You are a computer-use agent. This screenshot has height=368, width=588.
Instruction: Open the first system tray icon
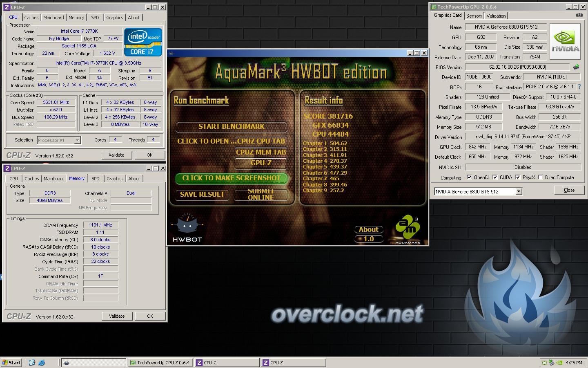pos(543,362)
